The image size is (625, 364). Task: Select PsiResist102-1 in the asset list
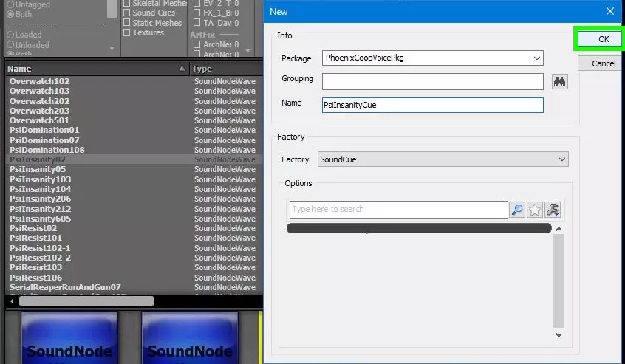coord(40,247)
